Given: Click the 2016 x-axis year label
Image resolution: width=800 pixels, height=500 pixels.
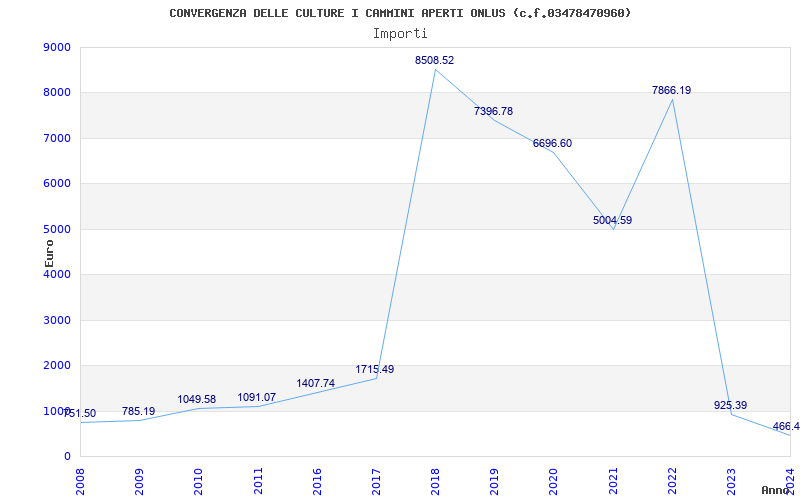Looking at the screenshot, I should coord(317,481).
